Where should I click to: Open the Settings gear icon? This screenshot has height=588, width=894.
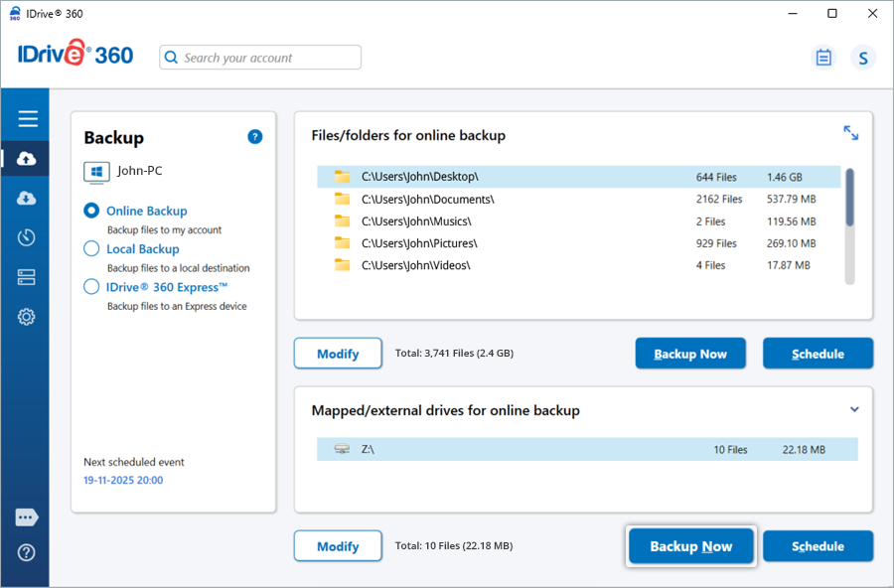point(27,317)
